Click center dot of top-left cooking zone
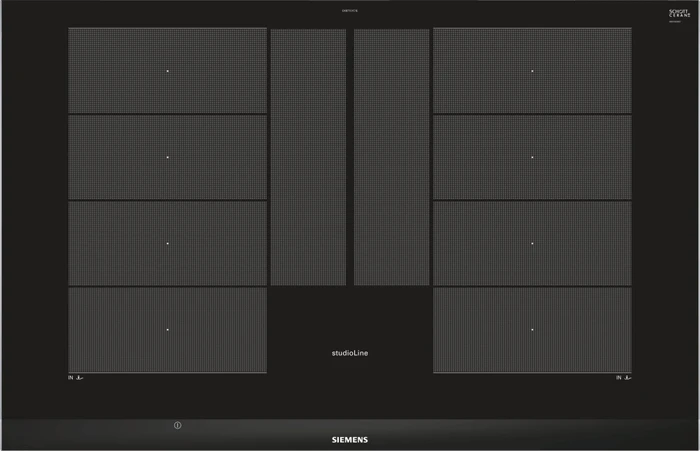Screen dimensions: 700x451 pyautogui.click(x=167, y=71)
